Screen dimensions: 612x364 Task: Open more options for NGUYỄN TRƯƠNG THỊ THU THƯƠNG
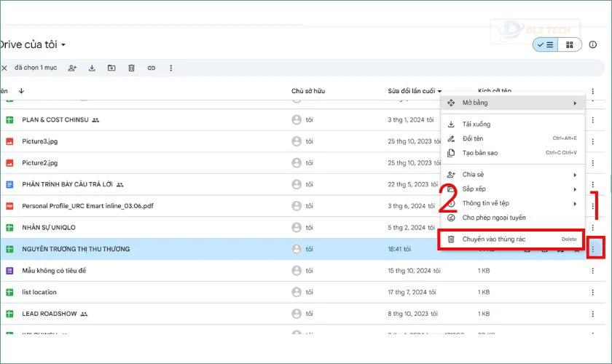coord(592,249)
